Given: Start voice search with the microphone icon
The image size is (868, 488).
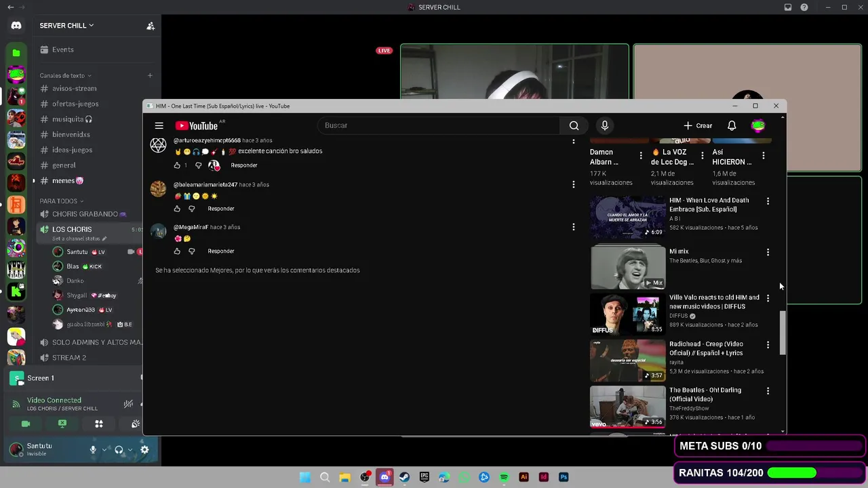Looking at the screenshot, I should pyautogui.click(x=605, y=125).
